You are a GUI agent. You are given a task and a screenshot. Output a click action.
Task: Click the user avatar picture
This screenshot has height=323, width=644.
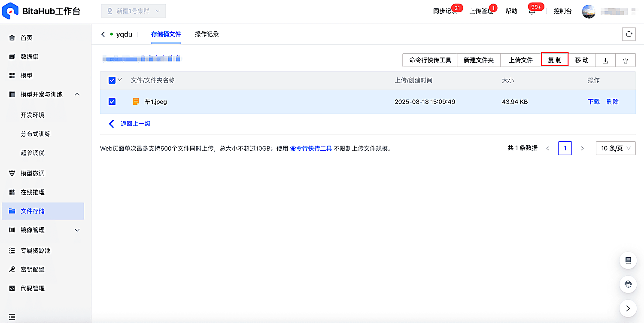[589, 12]
